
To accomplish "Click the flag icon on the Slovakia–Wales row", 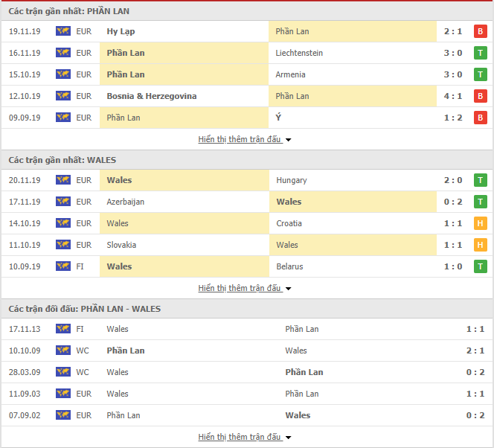I will pyautogui.click(x=62, y=245).
